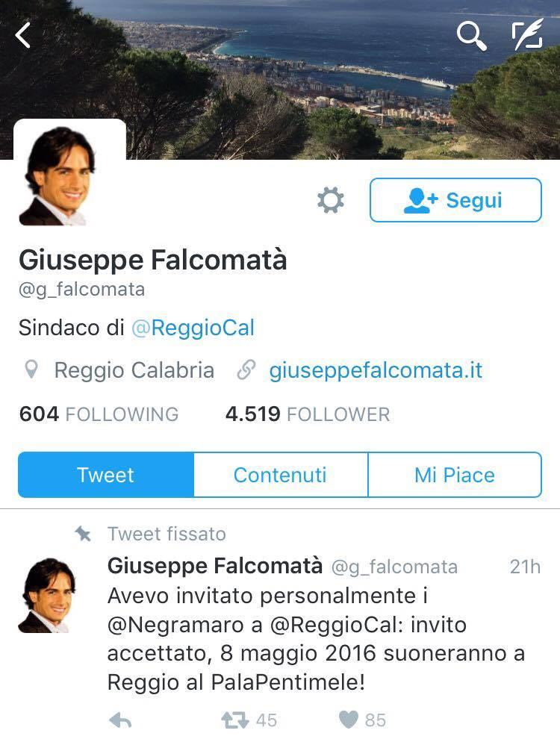Screen dimensions: 560x745
Task: Visit giuseppefalcomata.it website link
Action: point(376,370)
